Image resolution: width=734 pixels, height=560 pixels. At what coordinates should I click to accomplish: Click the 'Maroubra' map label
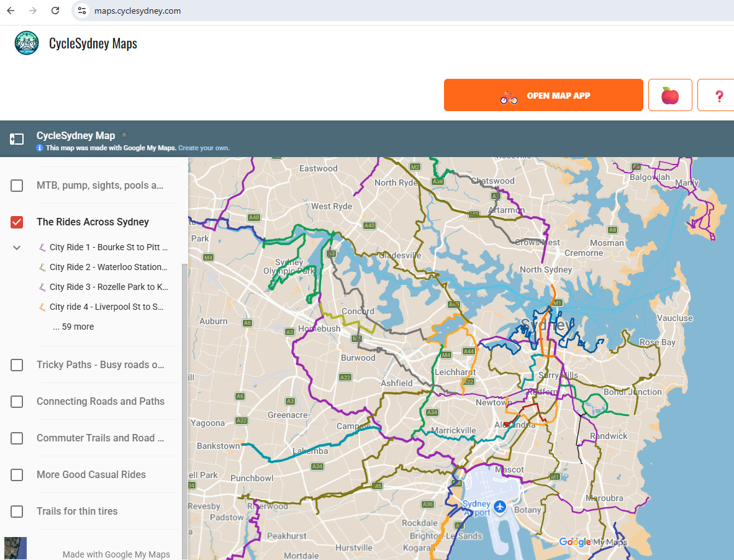[604, 498]
